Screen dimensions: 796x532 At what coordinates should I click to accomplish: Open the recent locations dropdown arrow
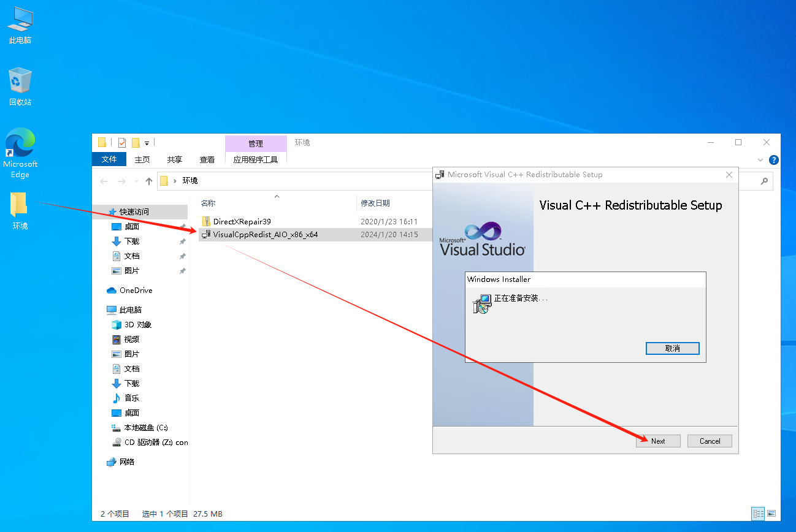click(136, 181)
